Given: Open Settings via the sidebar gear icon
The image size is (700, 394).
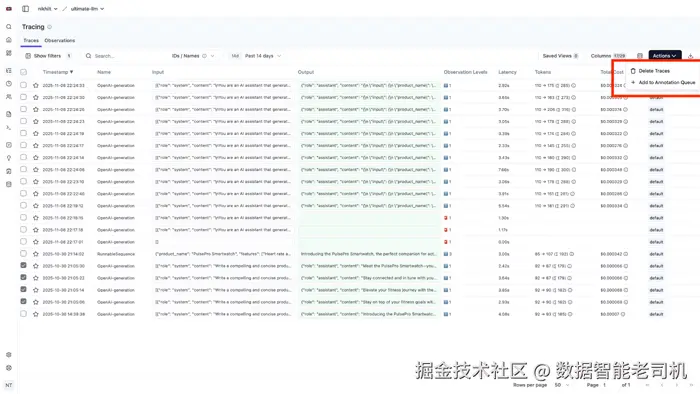Looking at the screenshot, I should pyautogui.click(x=8, y=355).
